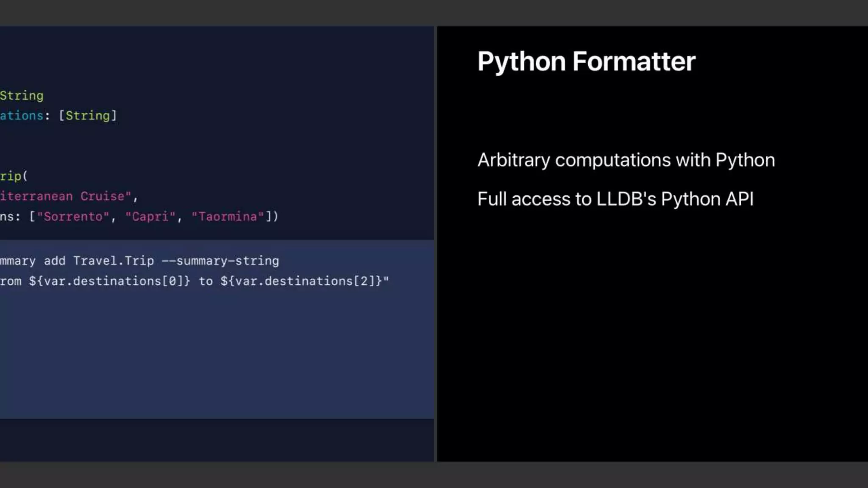Click the "Arbitrary computations with Python" text
Viewport: 868px width, 488px height.
coord(626,160)
